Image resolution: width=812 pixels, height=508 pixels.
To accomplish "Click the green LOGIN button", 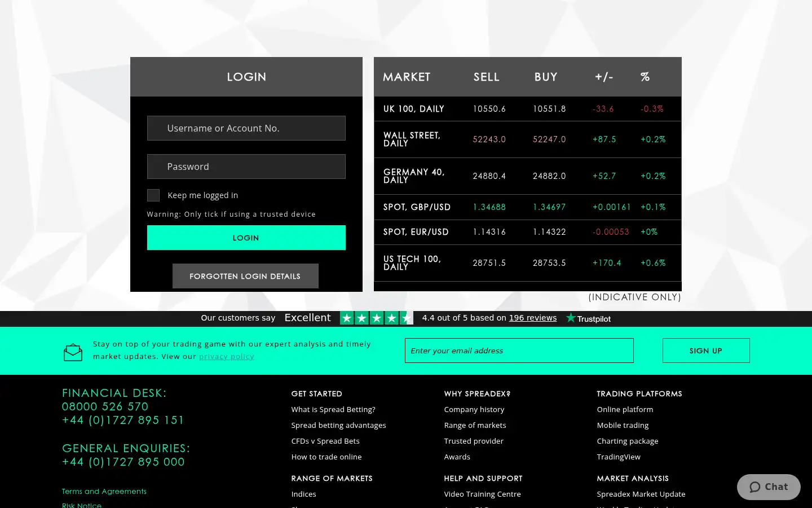I will pyautogui.click(x=246, y=238).
